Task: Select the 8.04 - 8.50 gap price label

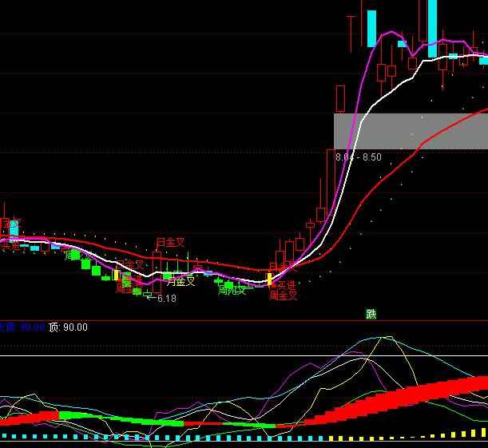Action: click(x=359, y=157)
